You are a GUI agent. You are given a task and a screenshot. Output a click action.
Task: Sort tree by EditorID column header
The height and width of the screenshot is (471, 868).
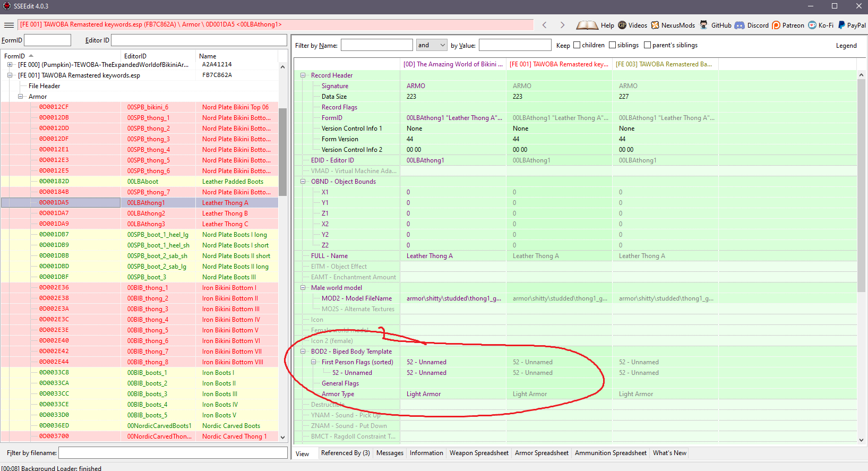[x=158, y=56]
